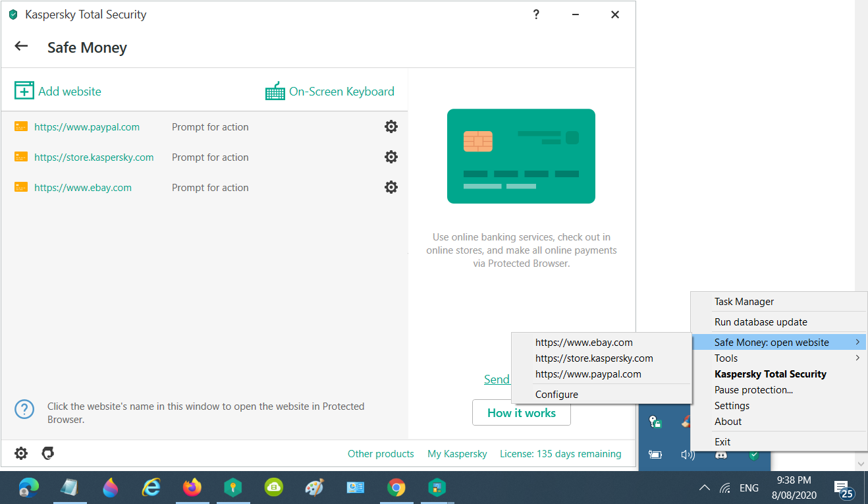The width and height of the screenshot is (868, 504).
Task: Click the Kaspersky shield in title bar
Action: click(13, 14)
